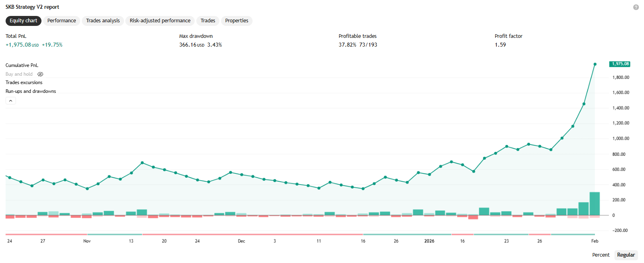Click the 37.82% profitable trades value
644x263 pixels.
point(348,45)
